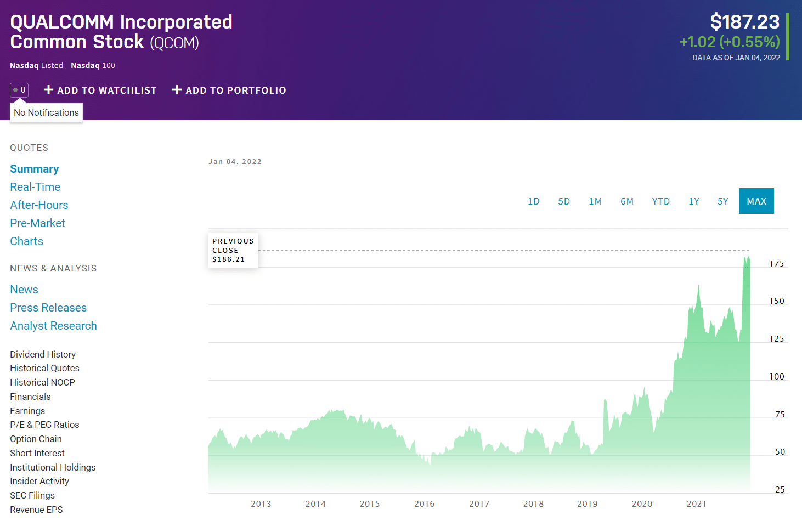Click the active MAX range button
Viewport: 802px width, 532px height.
pyautogui.click(x=756, y=201)
